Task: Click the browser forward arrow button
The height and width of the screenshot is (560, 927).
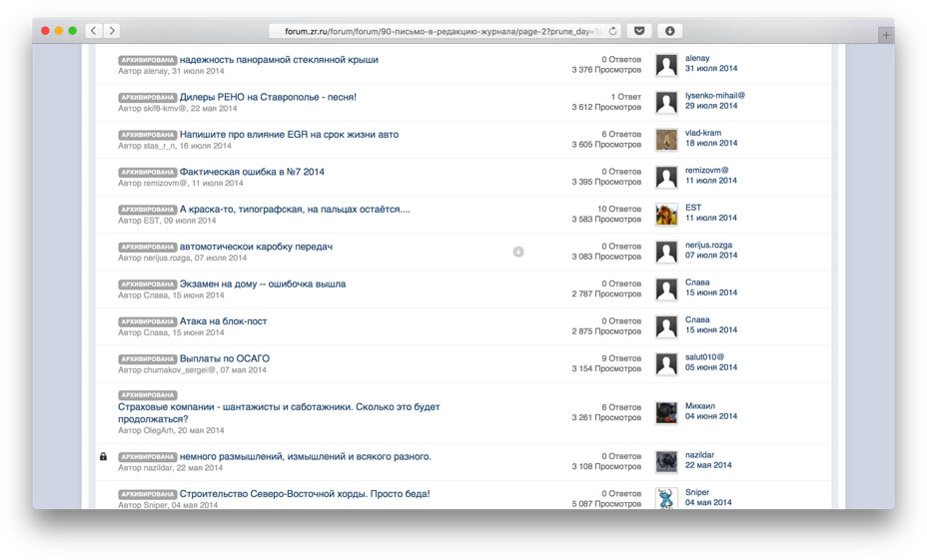Action: (x=112, y=31)
